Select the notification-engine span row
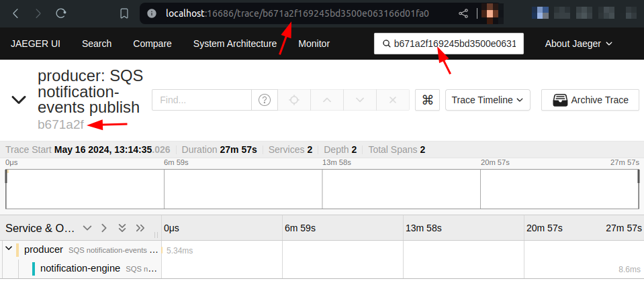The width and height of the screenshot is (644, 287). tap(97, 268)
